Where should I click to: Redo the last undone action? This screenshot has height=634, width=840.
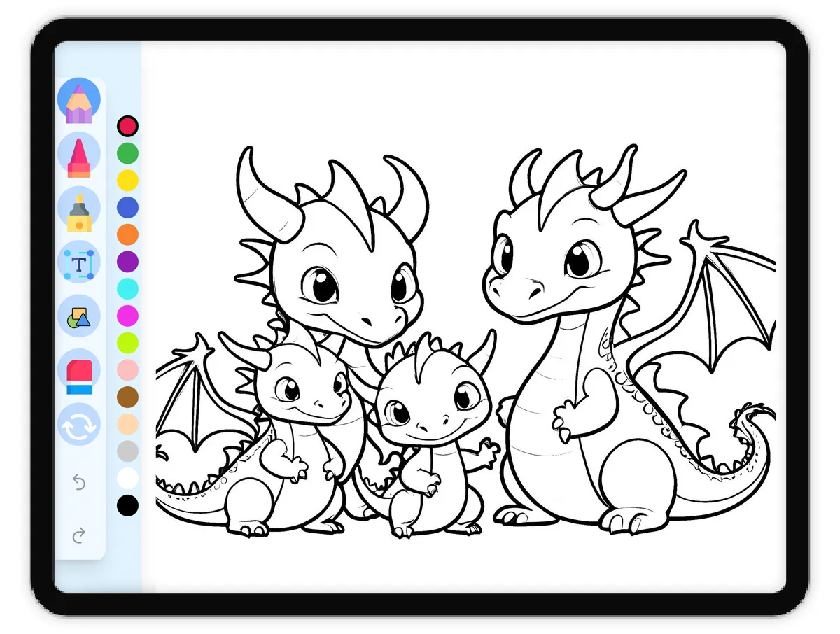click(x=79, y=536)
